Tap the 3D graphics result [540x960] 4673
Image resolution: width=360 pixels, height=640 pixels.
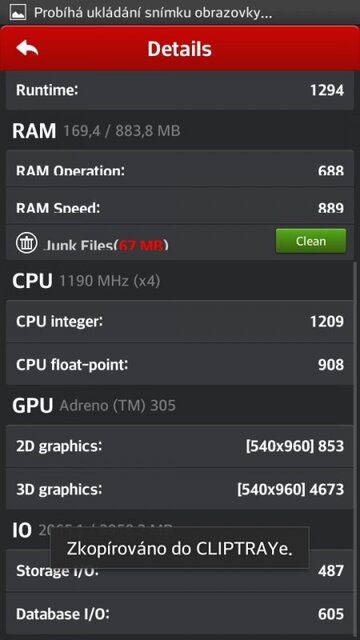291,489
